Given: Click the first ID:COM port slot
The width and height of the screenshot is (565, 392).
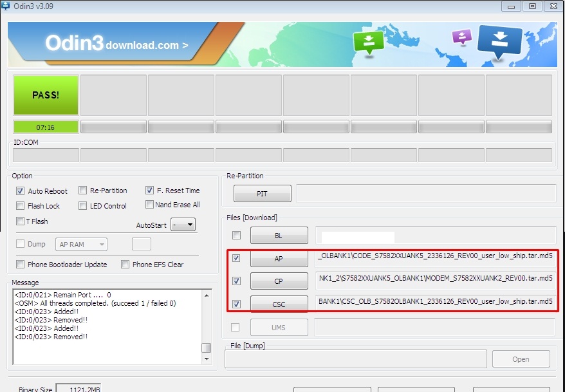Looking at the screenshot, I should (x=46, y=155).
